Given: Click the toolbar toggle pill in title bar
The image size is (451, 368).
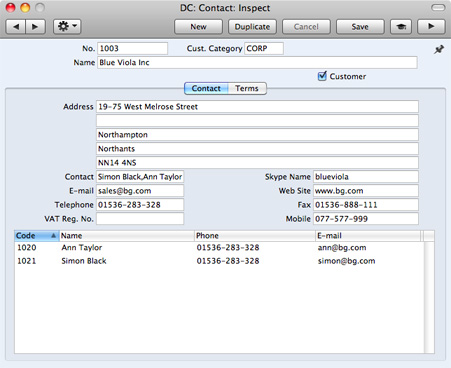Looking at the screenshot, I should coord(438,8).
